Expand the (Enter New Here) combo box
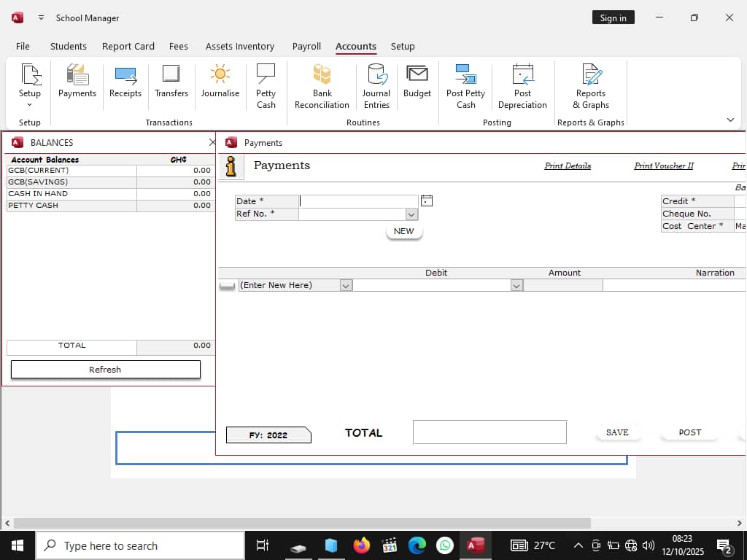The width and height of the screenshot is (747, 560). pyautogui.click(x=346, y=286)
